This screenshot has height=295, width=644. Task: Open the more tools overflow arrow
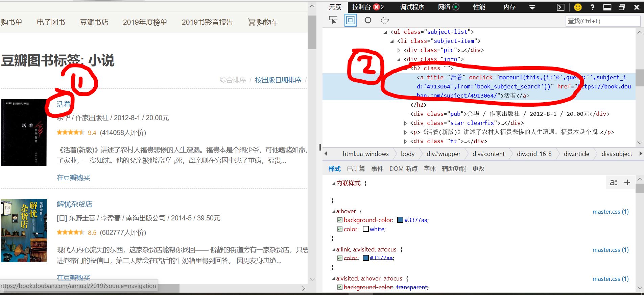pyautogui.click(x=532, y=7)
